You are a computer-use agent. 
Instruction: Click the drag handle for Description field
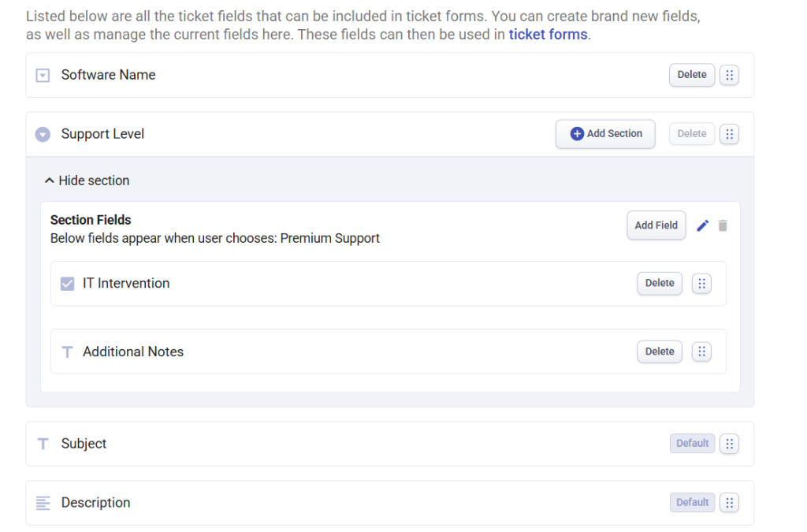tap(729, 503)
